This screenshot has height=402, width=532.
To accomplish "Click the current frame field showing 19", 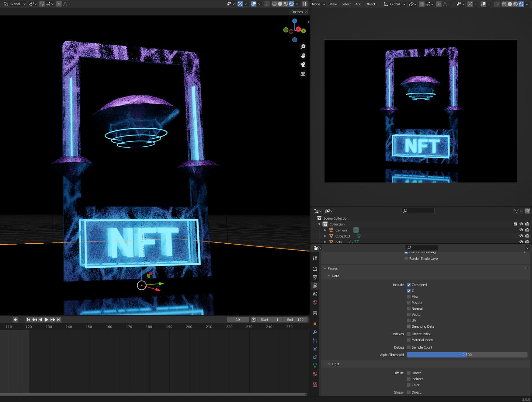I will (x=238, y=320).
